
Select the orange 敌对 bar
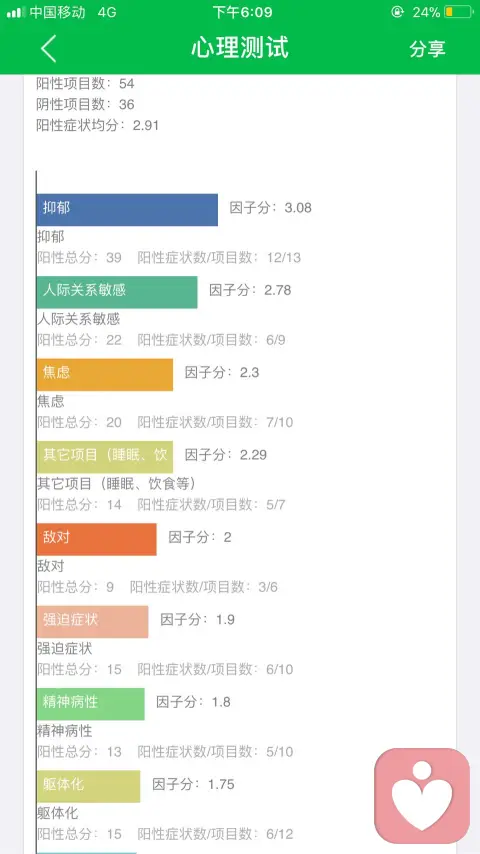(x=97, y=539)
